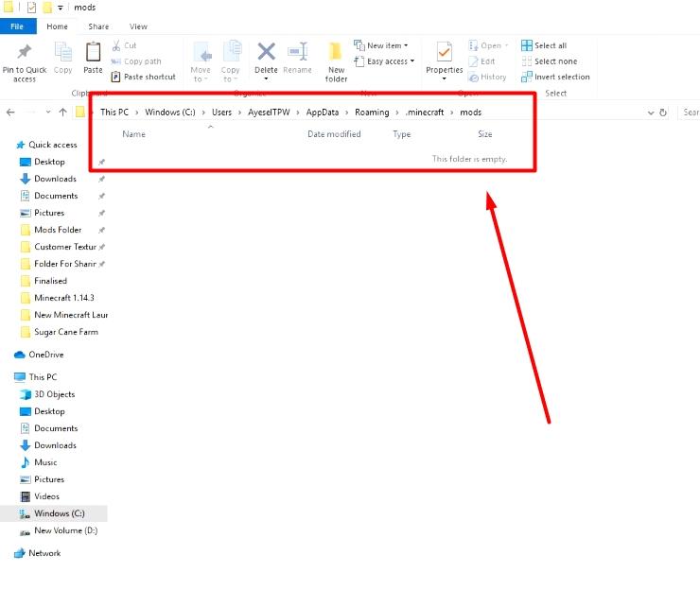Click the properties icon in title bar
The height and width of the screenshot is (607, 700).
[x=31, y=8]
